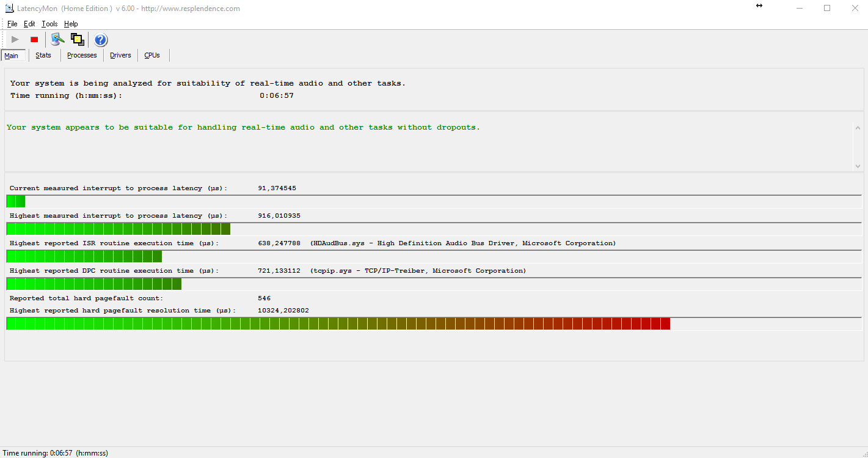Open the monitor-with-magnifier toolbar icon
This screenshot has width=868, height=458.
click(x=57, y=40)
